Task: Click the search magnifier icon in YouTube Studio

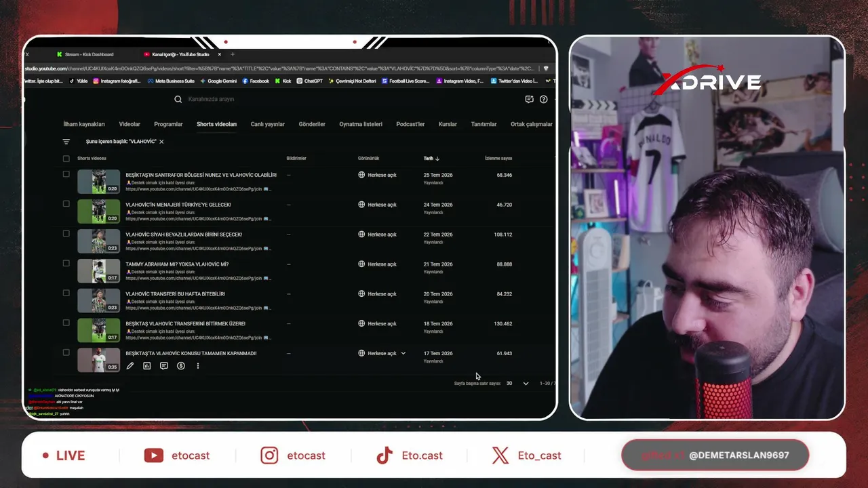Action: click(178, 99)
